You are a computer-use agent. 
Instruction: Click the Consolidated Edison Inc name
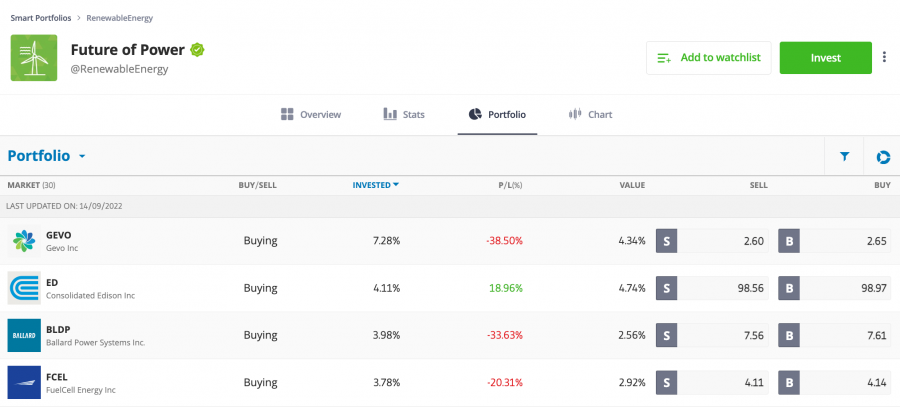click(x=90, y=296)
